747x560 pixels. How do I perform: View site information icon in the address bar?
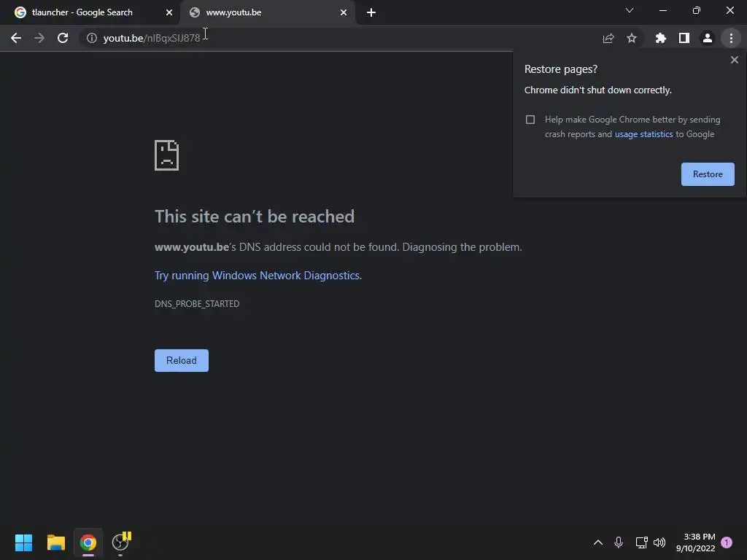point(91,38)
